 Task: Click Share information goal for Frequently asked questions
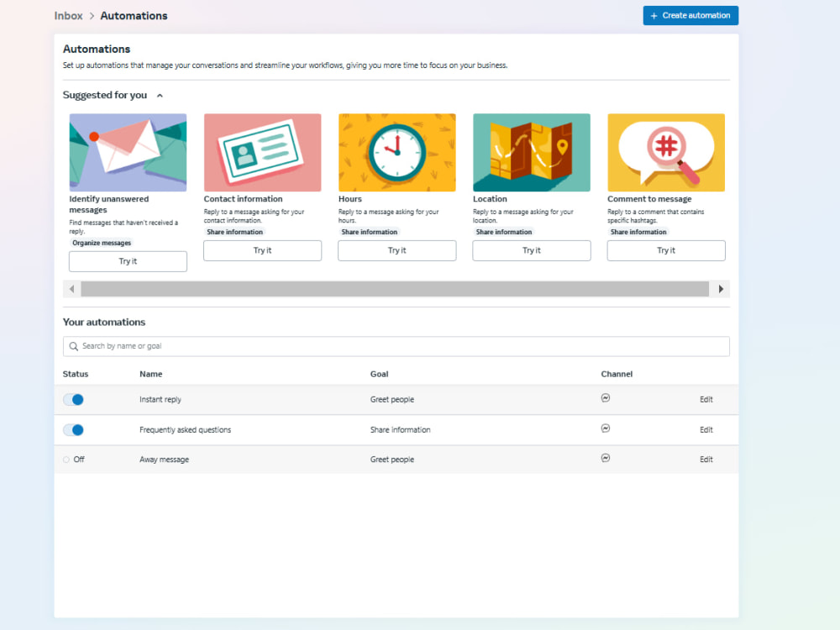400,429
